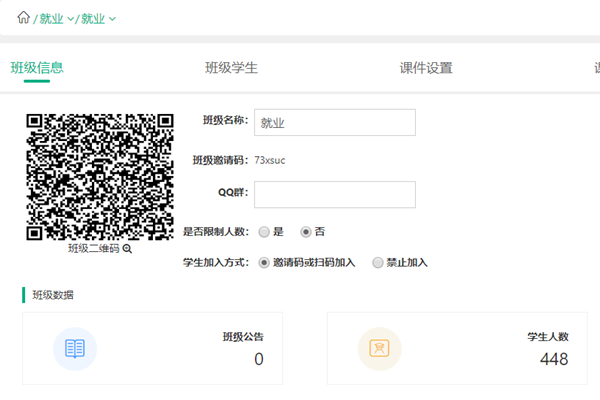Click the 学生人数 card label

pos(548,337)
